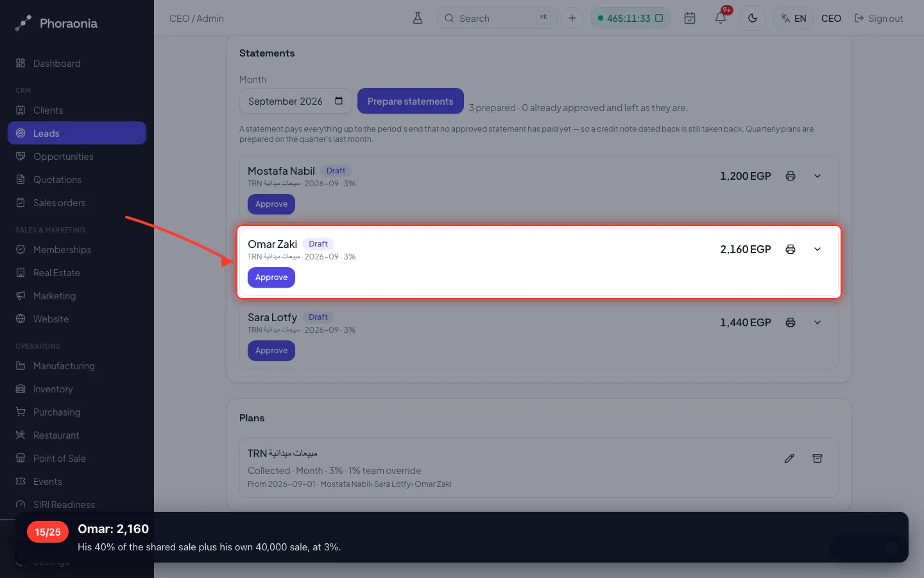Go to Dashboard in the sidebar
This screenshot has width=924, height=578.
[x=77, y=64]
